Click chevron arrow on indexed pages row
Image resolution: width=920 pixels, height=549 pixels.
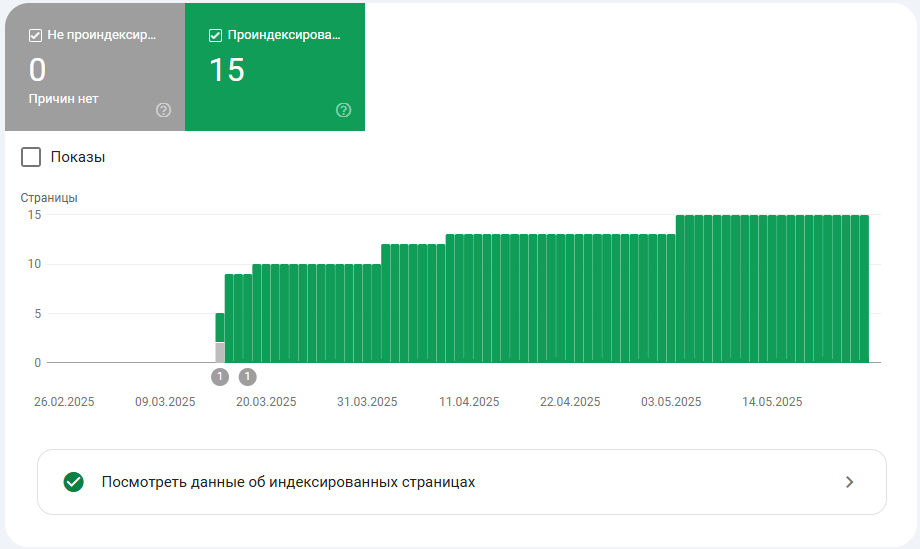click(x=849, y=482)
